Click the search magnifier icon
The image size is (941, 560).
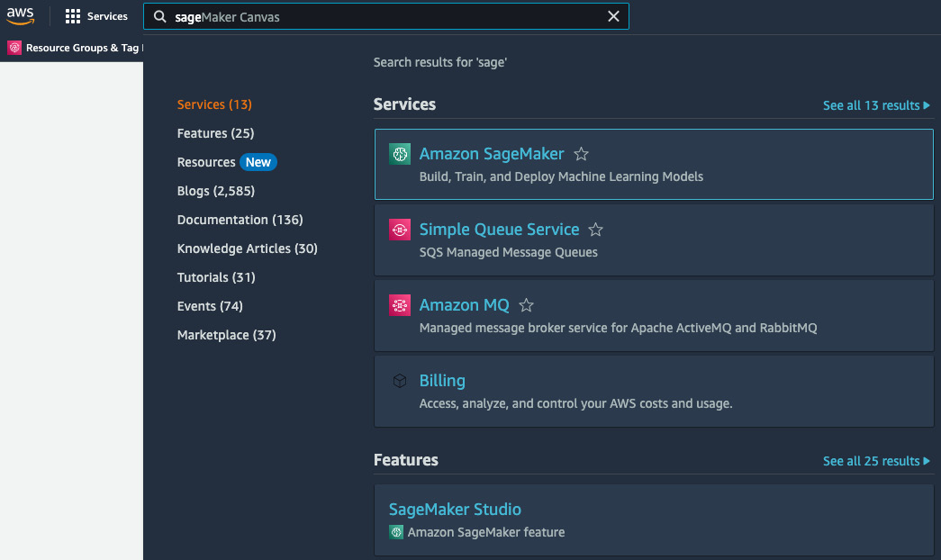[x=159, y=17]
